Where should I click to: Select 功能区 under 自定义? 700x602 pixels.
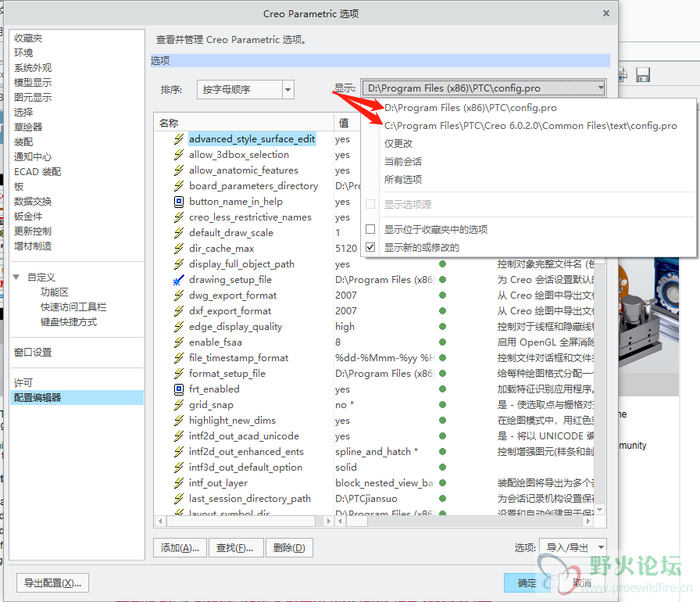[x=55, y=292]
